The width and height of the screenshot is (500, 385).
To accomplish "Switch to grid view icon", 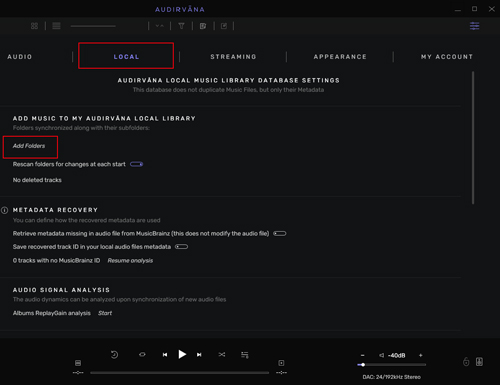I will [x=34, y=26].
